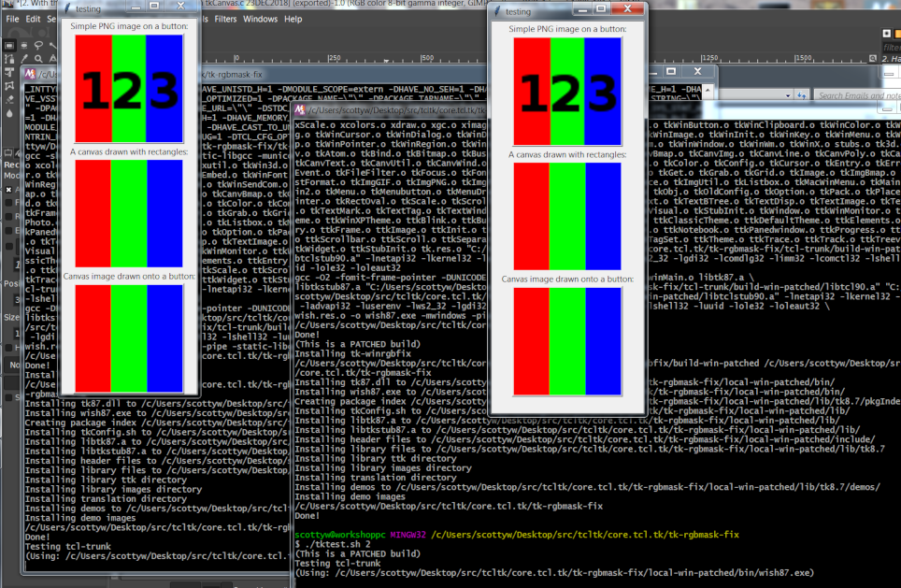Click the left terminal's scrollbar up arrow

[x=708, y=91]
